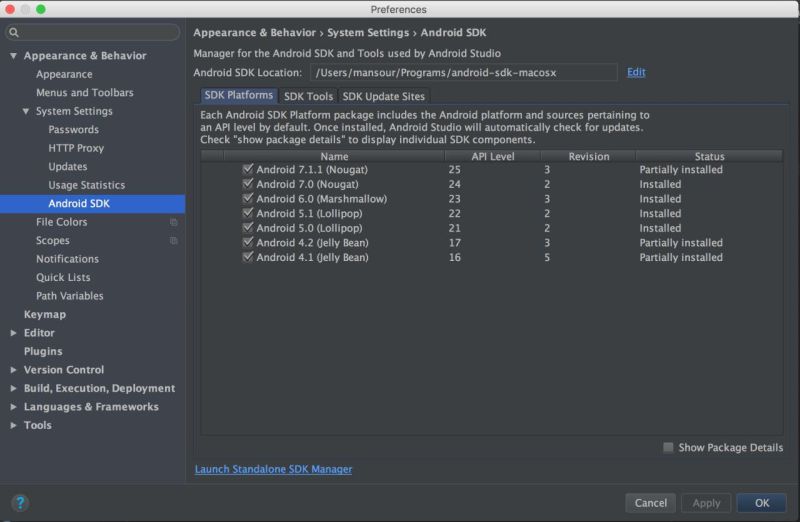Click the Apply button
The height and width of the screenshot is (522, 800).
tap(706, 503)
